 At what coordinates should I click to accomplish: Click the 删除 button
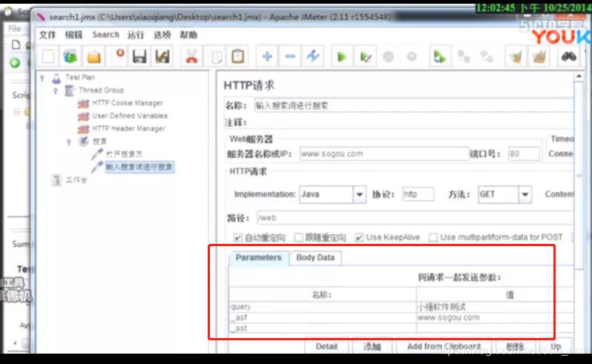(515, 346)
